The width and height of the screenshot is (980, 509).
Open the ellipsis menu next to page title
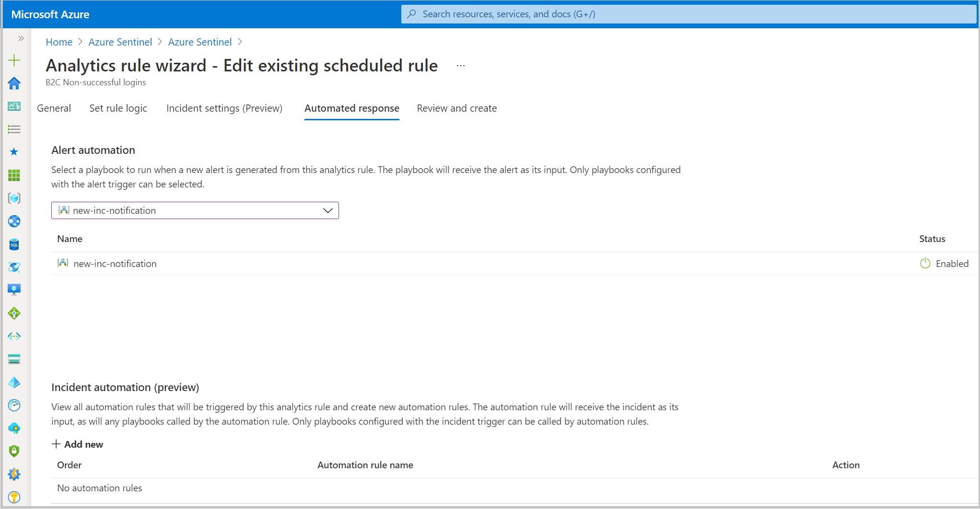[x=460, y=65]
